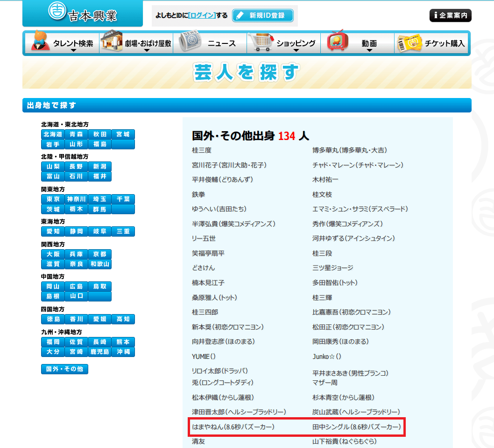494x448 pixels.
Task: Click the Yoshimoto Kogyo circular logo icon
Action: coord(57,11)
